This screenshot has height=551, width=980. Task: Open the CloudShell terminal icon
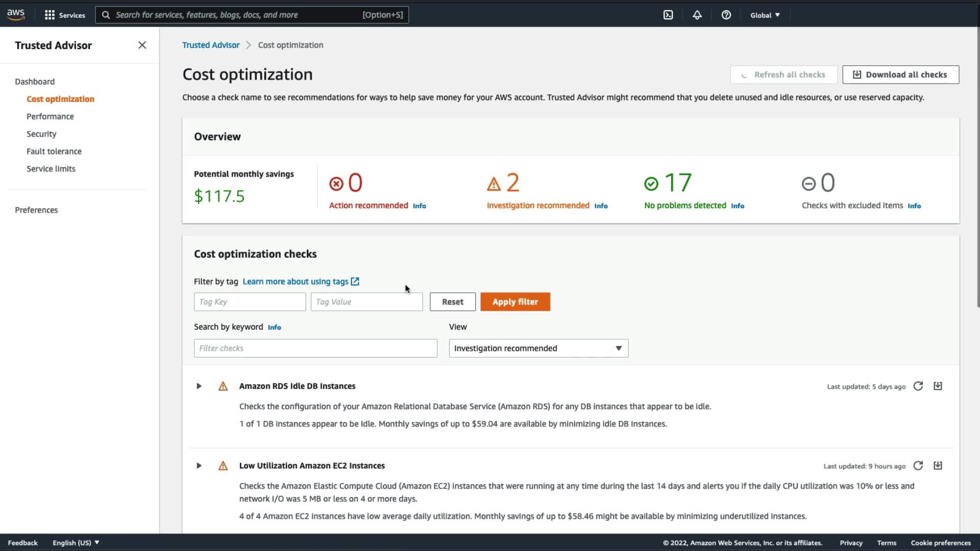668,15
